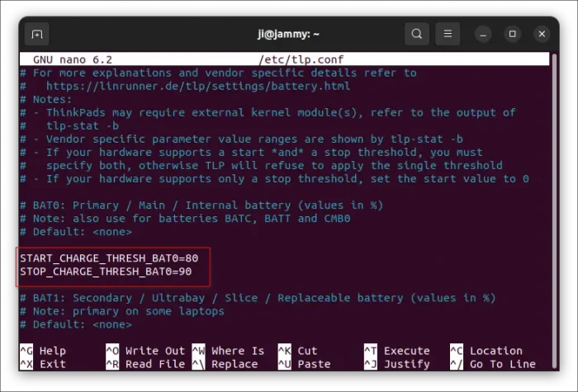This screenshot has width=578, height=392.
Task: Open the hamburger menu in title bar
Action: point(448,34)
